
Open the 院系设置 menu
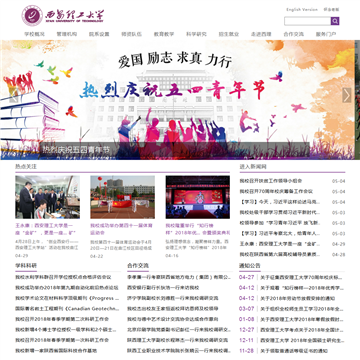[x=99, y=34]
